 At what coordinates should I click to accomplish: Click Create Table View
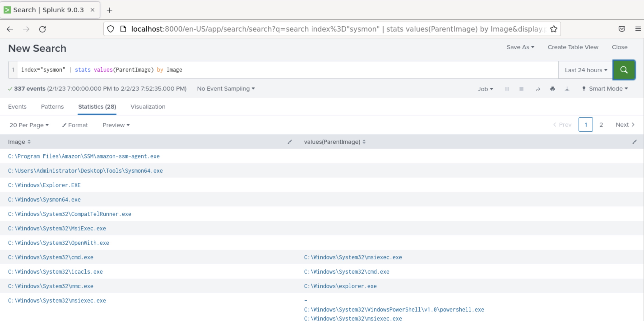coord(573,47)
